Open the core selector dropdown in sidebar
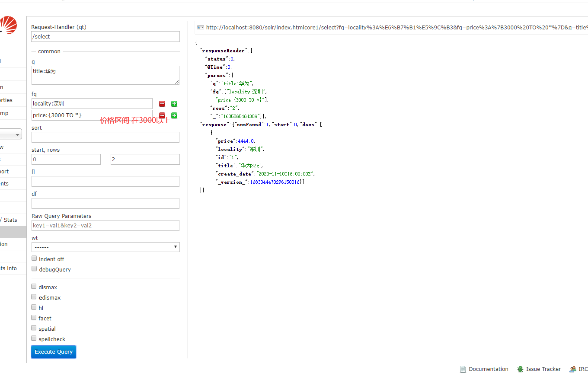588x377 pixels. tap(11, 135)
